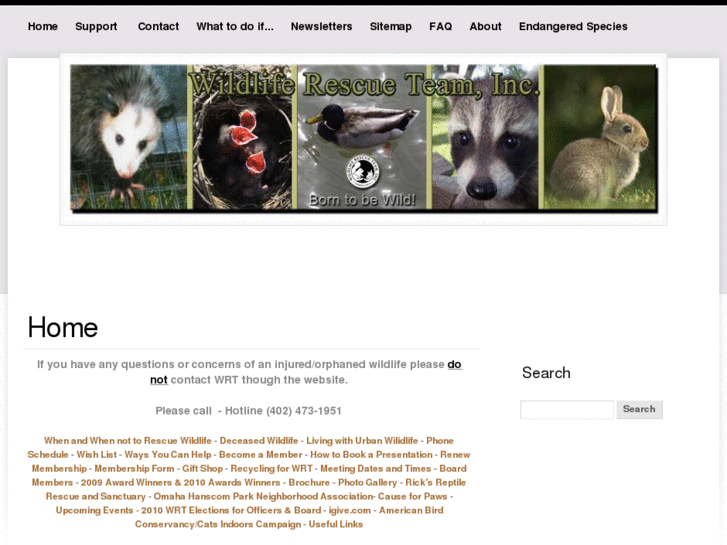Go to the Contact page
The height and width of the screenshot is (545, 727).
click(158, 26)
